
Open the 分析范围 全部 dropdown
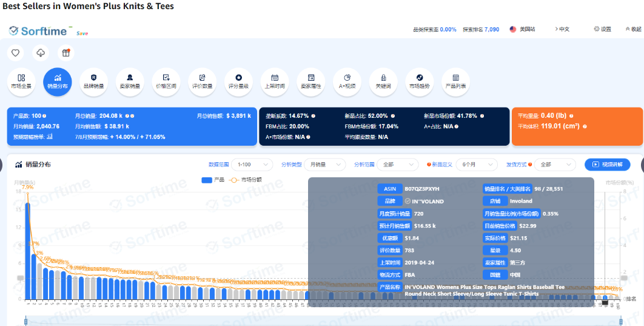coord(398,165)
